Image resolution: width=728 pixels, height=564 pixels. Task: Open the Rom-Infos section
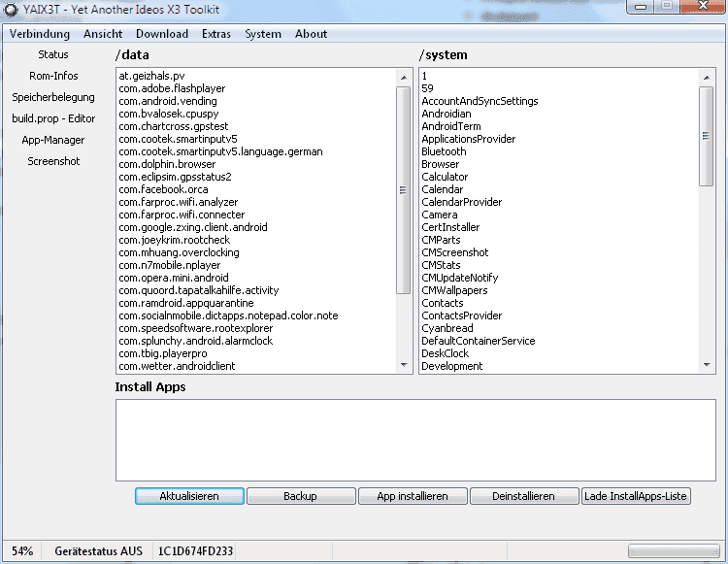click(53, 76)
